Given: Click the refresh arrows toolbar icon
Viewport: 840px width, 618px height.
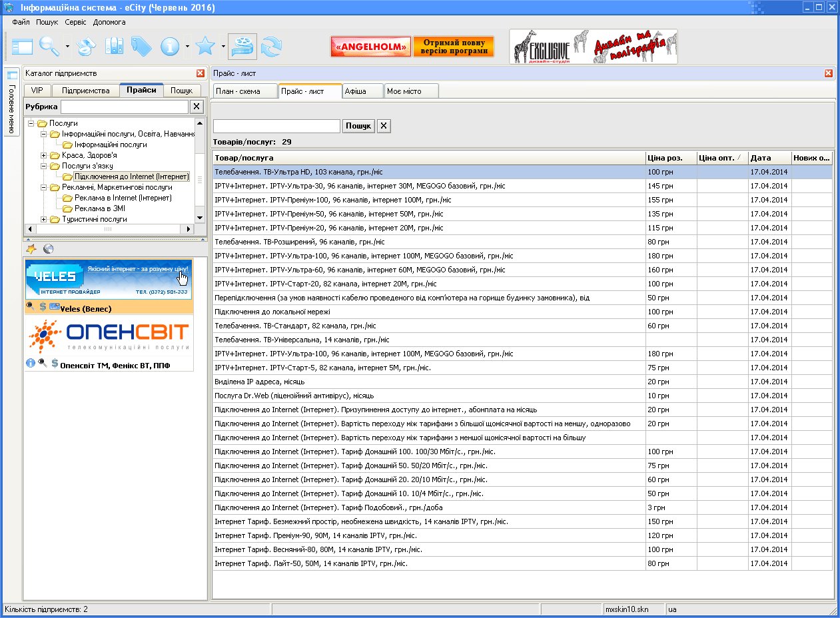Looking at the screenshot, I should 271,46.
